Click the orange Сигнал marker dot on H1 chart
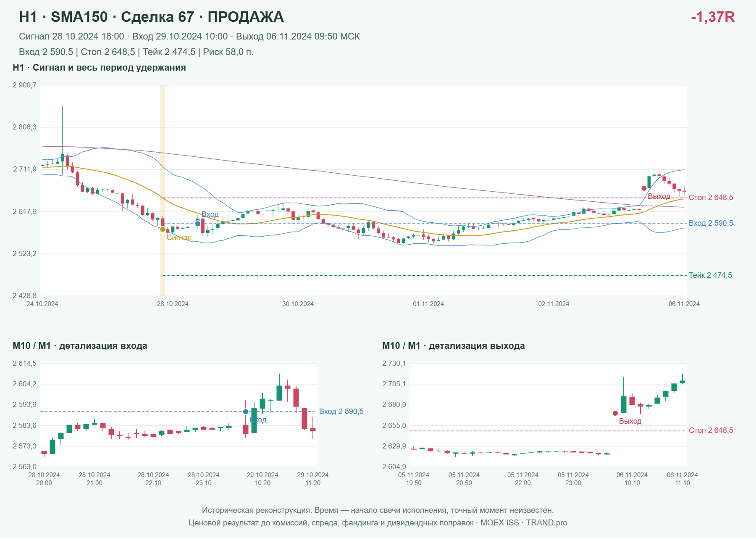Viewport: 756px width, 538px height. pos(163,229)
